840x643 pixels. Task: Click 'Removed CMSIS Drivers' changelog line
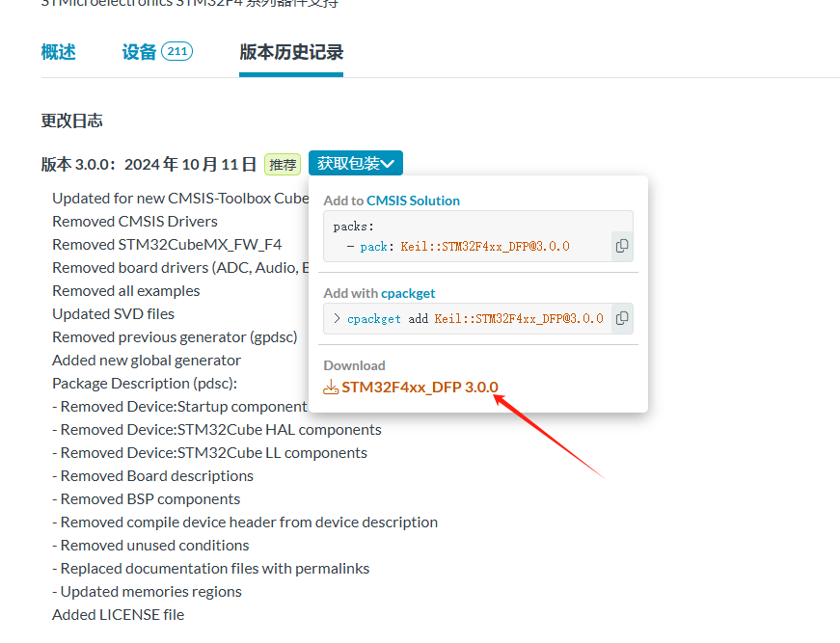[135, 222]
